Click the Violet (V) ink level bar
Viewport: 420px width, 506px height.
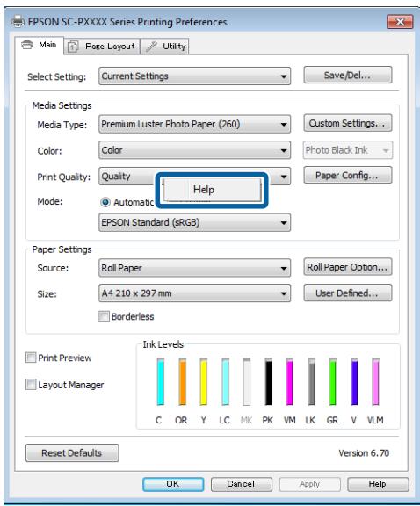(x=354, y=382)
